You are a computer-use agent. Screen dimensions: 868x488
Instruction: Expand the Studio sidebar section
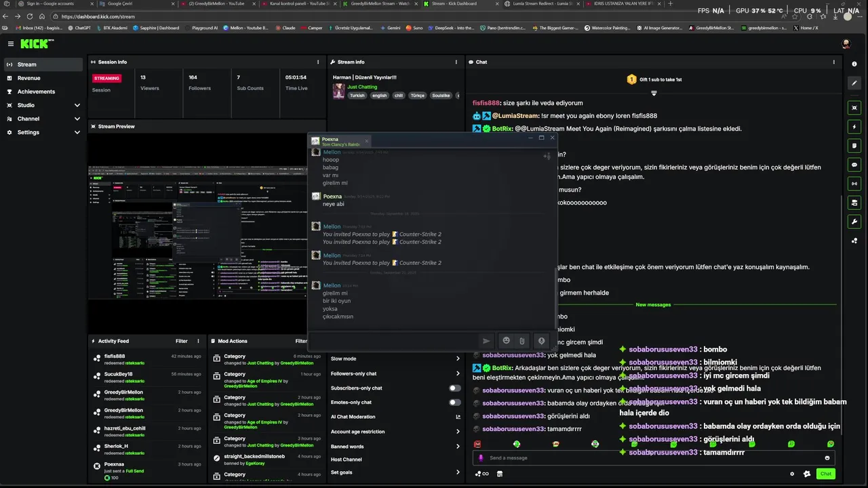click(43, 105)
